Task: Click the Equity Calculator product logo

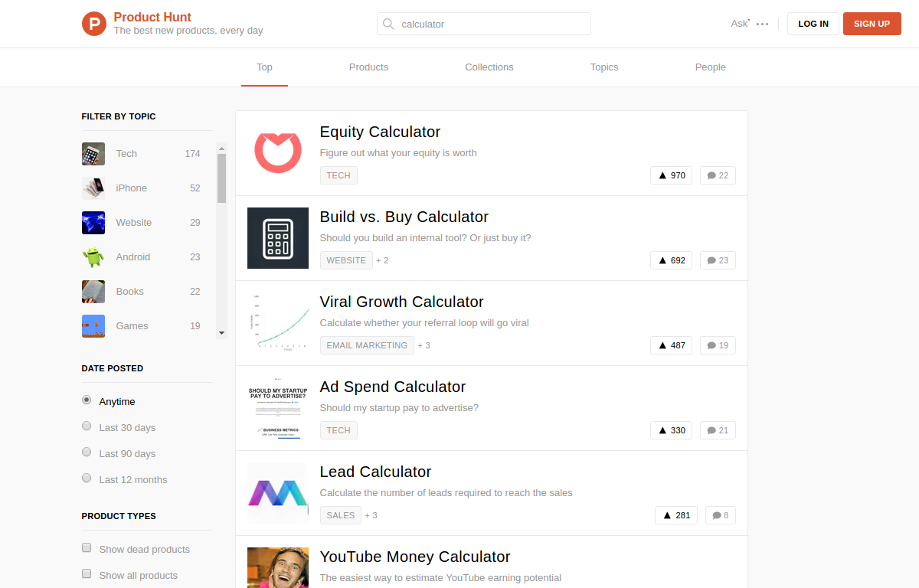Action: (278, 153)
